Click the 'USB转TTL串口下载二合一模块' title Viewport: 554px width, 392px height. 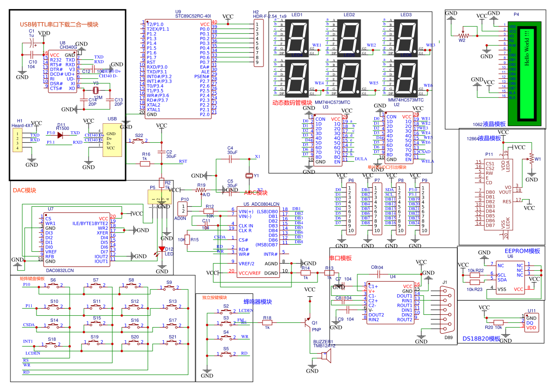pyautogui.click(x=59, y=24)
